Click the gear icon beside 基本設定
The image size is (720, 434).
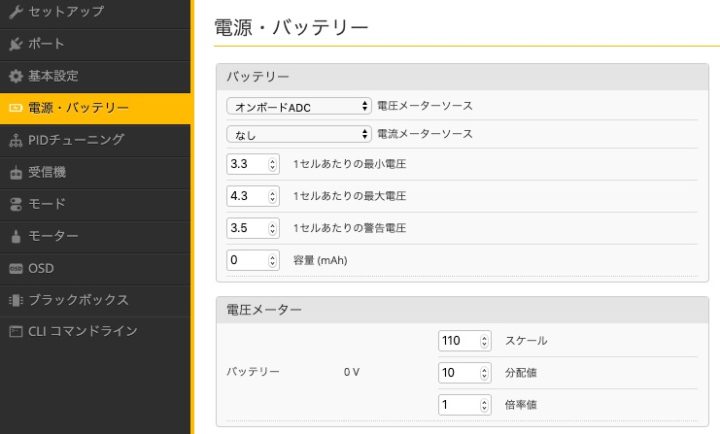[15, 76]
